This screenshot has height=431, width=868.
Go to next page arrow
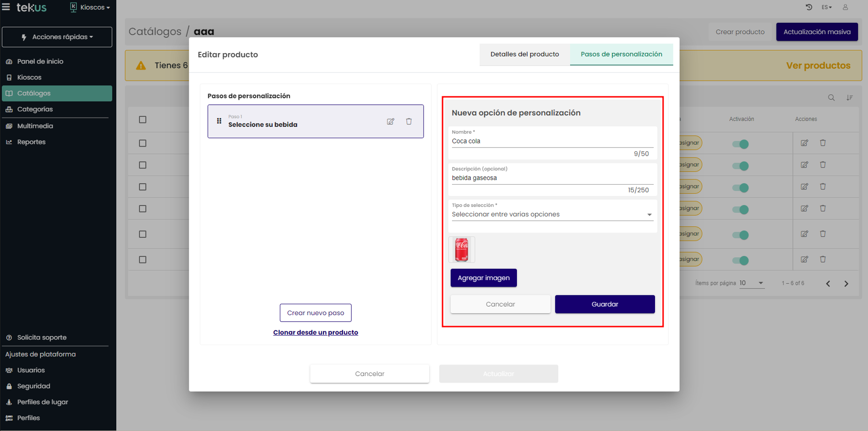[x=846, y=283]
